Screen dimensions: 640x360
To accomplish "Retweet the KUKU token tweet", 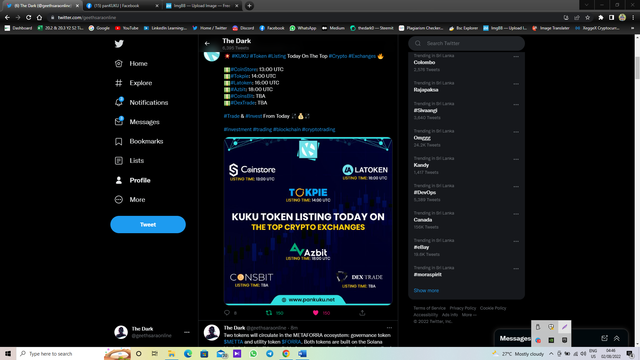I will pos(269,313).
